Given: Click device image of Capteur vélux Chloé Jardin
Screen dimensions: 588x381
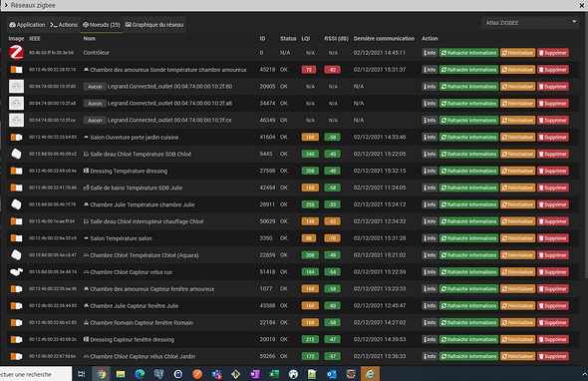Looking at the screenshot, I should (16, 357).
